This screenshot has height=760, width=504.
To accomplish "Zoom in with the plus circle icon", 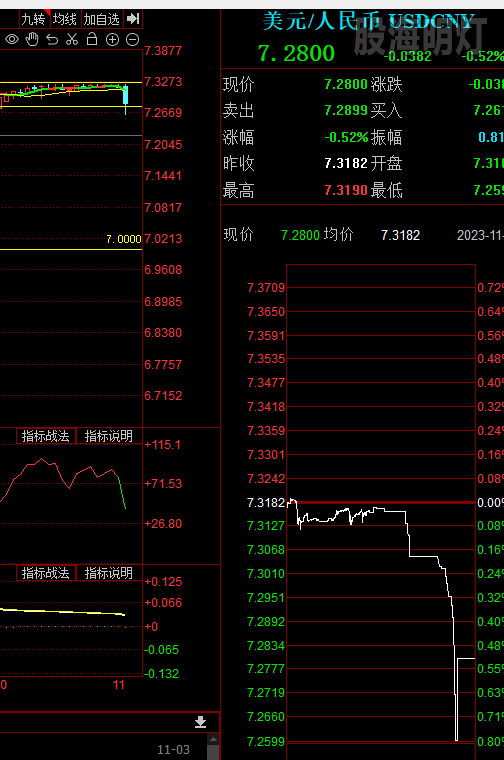I will pos(112,40).
